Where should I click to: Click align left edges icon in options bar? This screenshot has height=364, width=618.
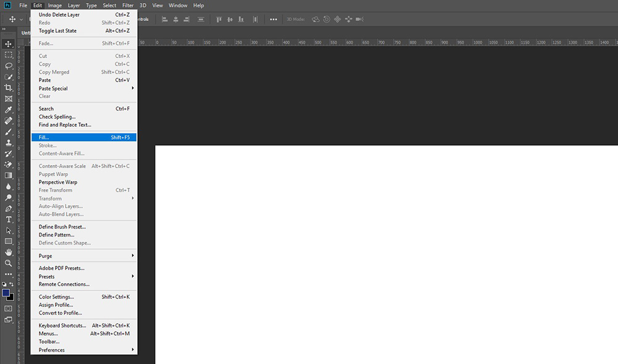tap(165, 19)
